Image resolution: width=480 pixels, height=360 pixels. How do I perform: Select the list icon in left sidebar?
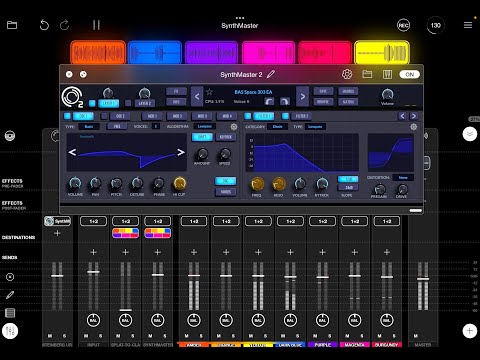pos(10,313)
